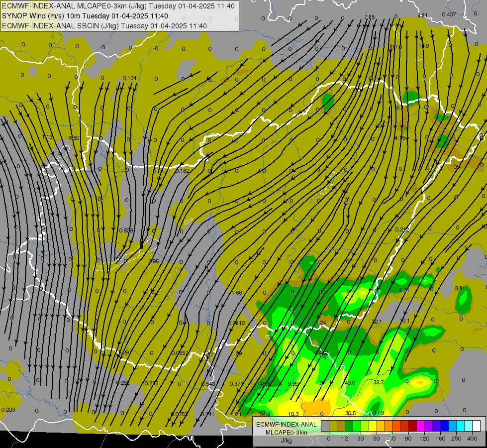This screenshot has height=448, width=487.
Task: Click the map value 0.203 at the left edge
Action: (8, 410)
